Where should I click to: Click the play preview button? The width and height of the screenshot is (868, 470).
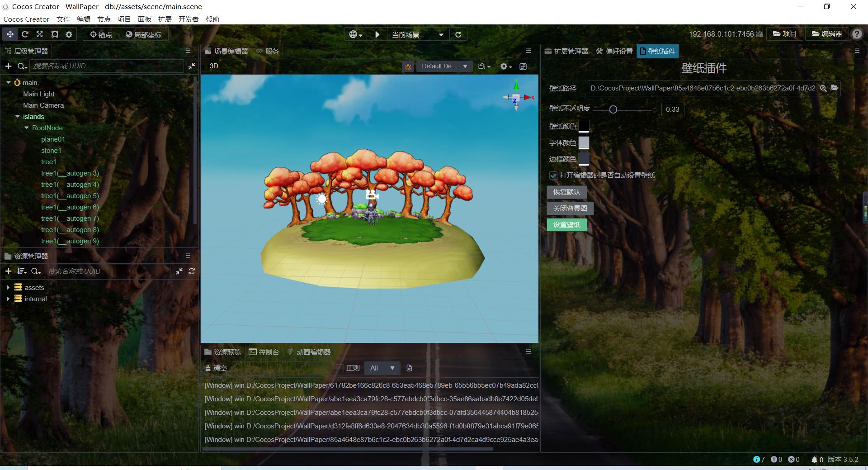tap(377, 34)
